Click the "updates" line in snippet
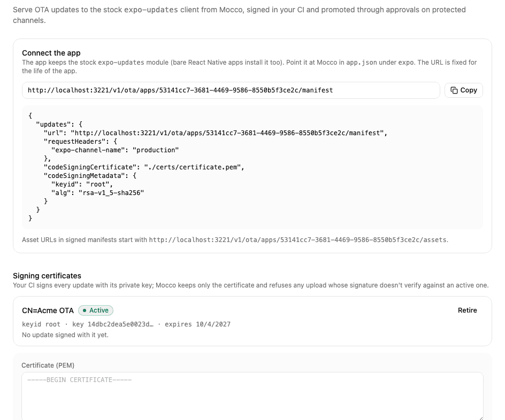 point(59,125)
